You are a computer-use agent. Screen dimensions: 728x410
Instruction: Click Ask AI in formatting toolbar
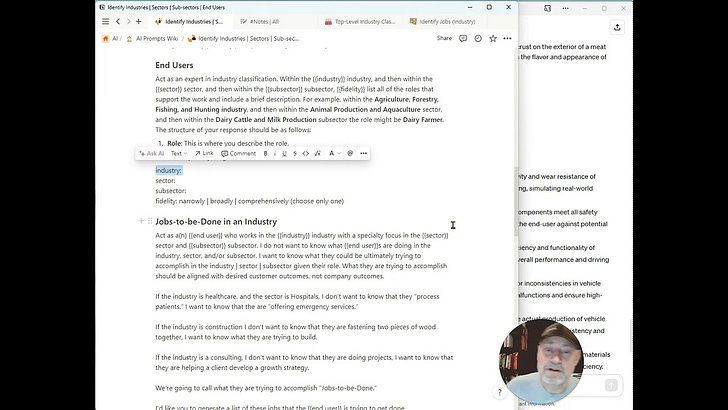pyautogui.click(x=152, y=153)
